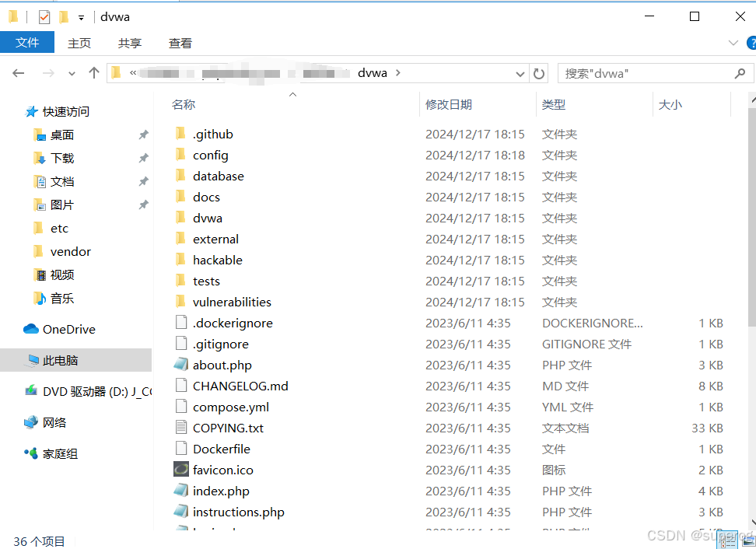Sort by the 修改日期 column header
Screen dimensions: 756x549
(449, 105)
